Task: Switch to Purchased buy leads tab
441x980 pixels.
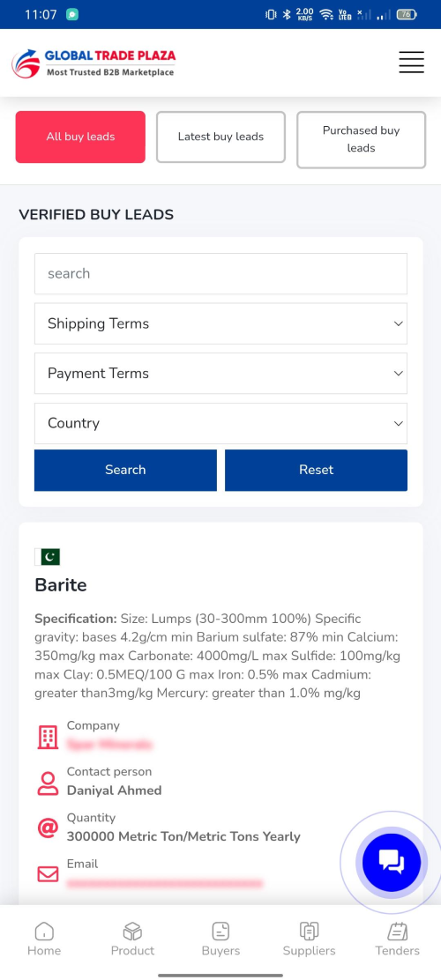Action: [361, 139]
